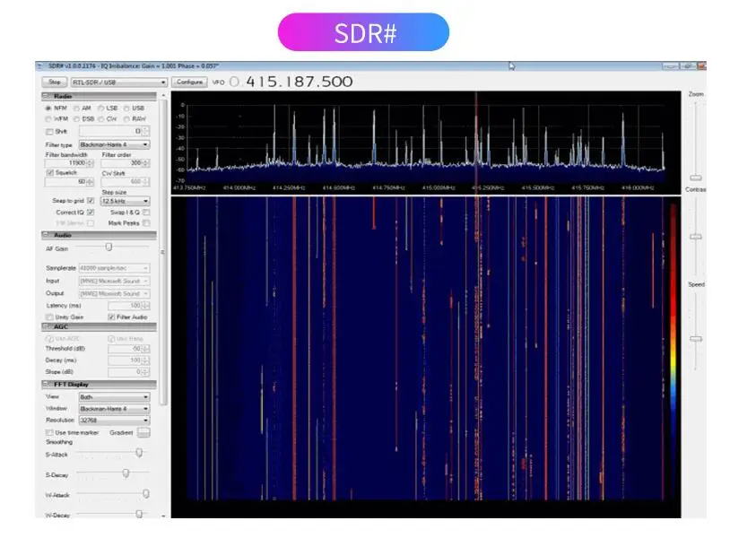The width and height of the screenshot is (756, 538).
Task: Enable the Mark Peaks checkbox
Action: (146, 222)
